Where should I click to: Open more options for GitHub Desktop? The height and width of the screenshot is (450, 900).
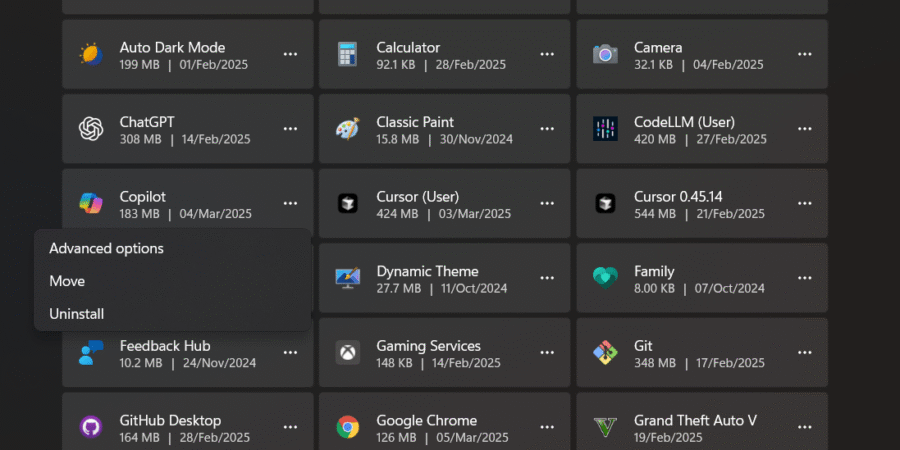tap(290, 427)
